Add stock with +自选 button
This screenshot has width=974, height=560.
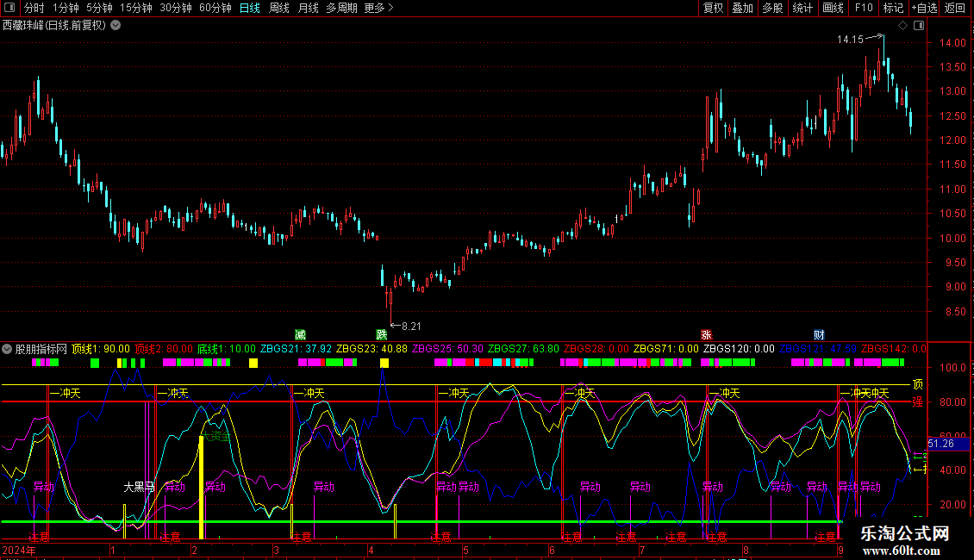tap(924, 8)
